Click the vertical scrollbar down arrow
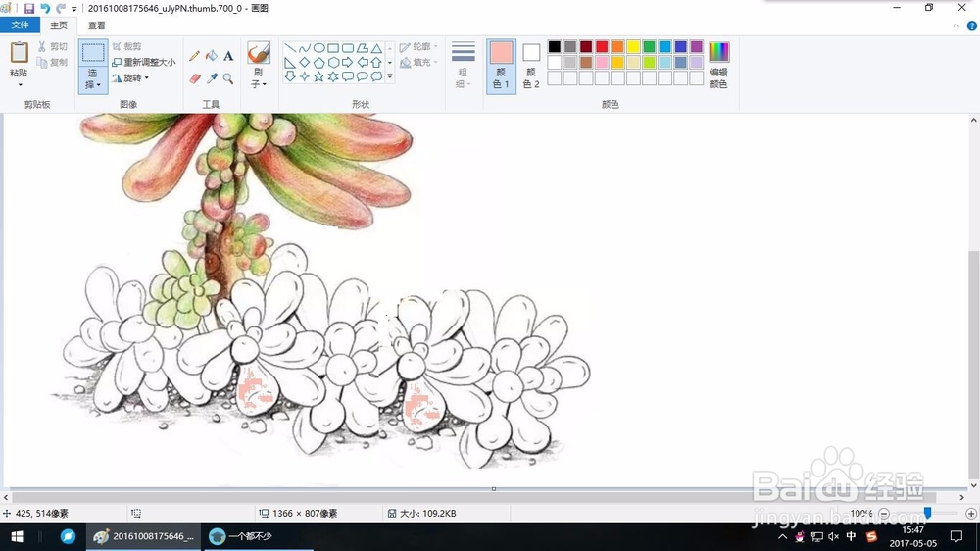 click(974, 484)
